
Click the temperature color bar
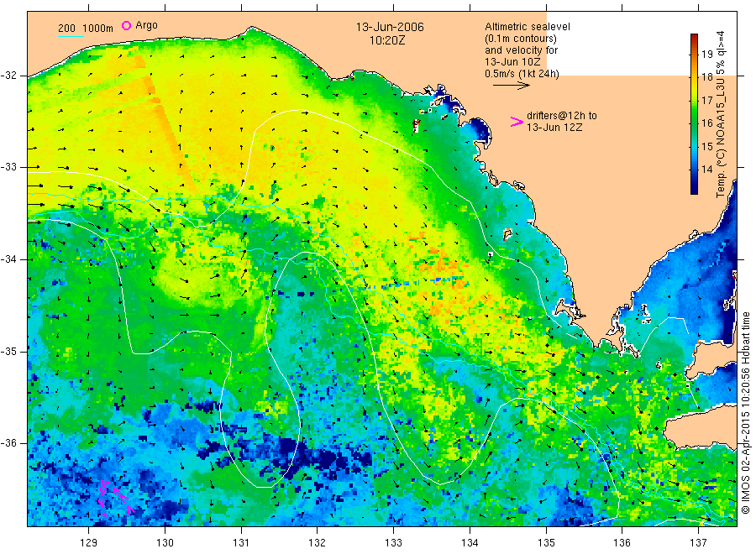(694, 114)
